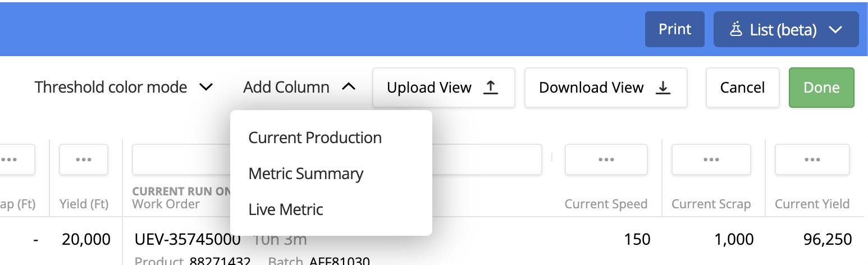Click the Cancel button
This screenshot has width=868, height=265.
742,88
